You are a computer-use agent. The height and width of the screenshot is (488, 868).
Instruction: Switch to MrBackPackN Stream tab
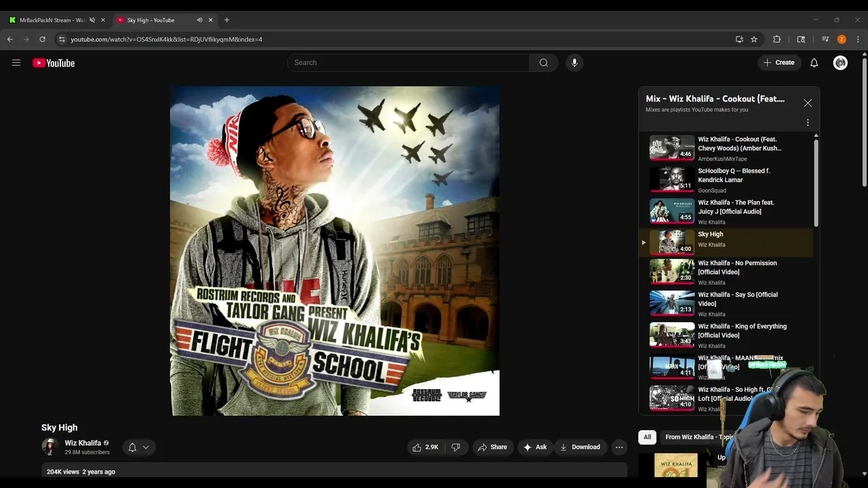pos(52,20)
